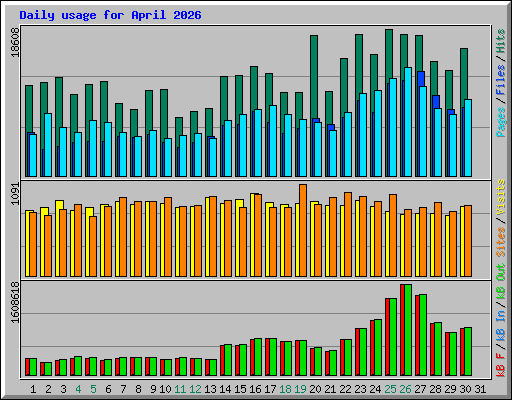Select green weekend day 11 label
The height and width of the screenshot is (400, 512).
[x=180, y=389]
